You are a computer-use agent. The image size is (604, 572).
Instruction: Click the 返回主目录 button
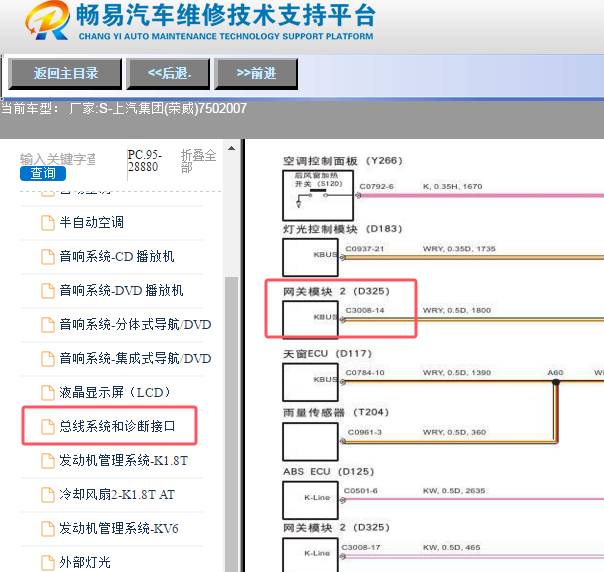[x=65, y=74]
